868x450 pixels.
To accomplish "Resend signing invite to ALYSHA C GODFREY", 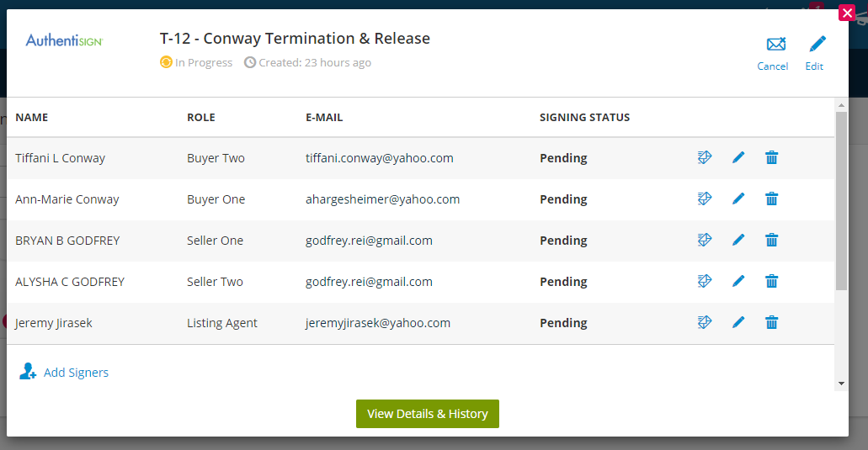I will coord(706,281).
